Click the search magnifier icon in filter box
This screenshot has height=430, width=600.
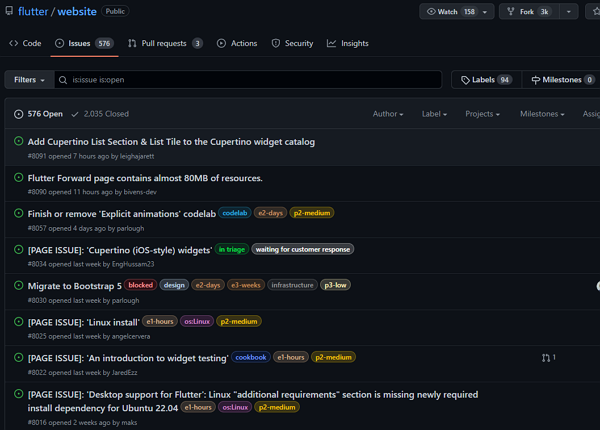[x=63, y=80]
